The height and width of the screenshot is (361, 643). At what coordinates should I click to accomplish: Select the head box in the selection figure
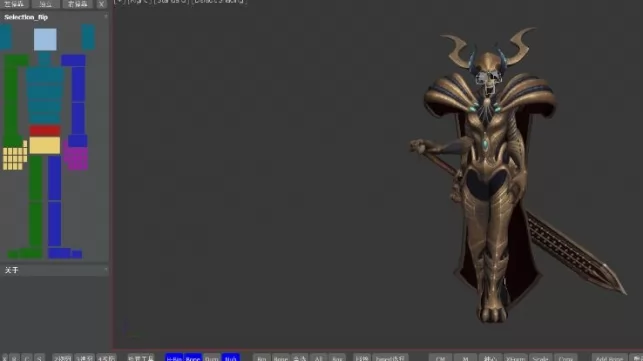(x=45, y=39)
